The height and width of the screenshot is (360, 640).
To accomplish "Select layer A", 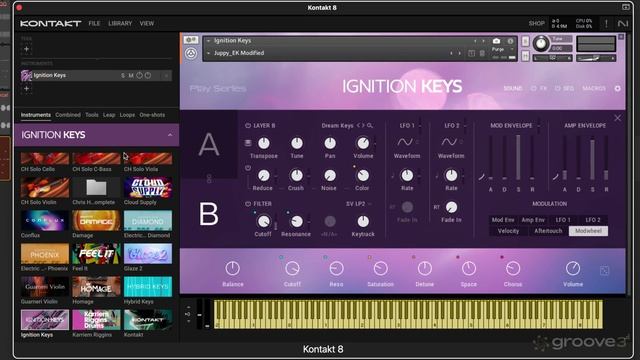I will 209,144.
